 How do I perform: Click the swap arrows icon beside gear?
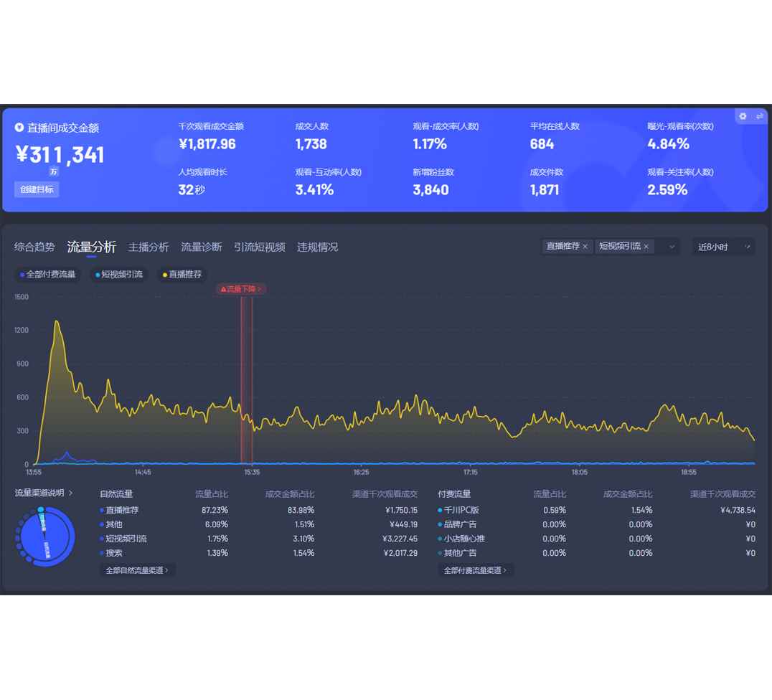760,116
